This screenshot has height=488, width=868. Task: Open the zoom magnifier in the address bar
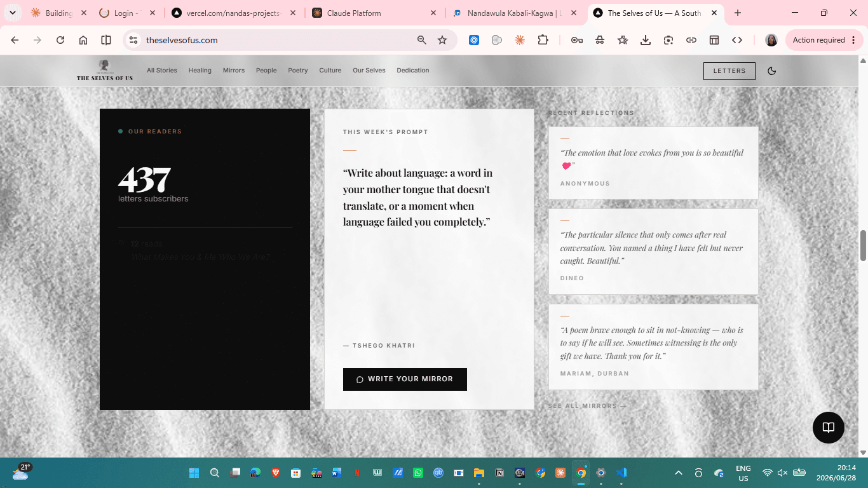click(422, 40)
